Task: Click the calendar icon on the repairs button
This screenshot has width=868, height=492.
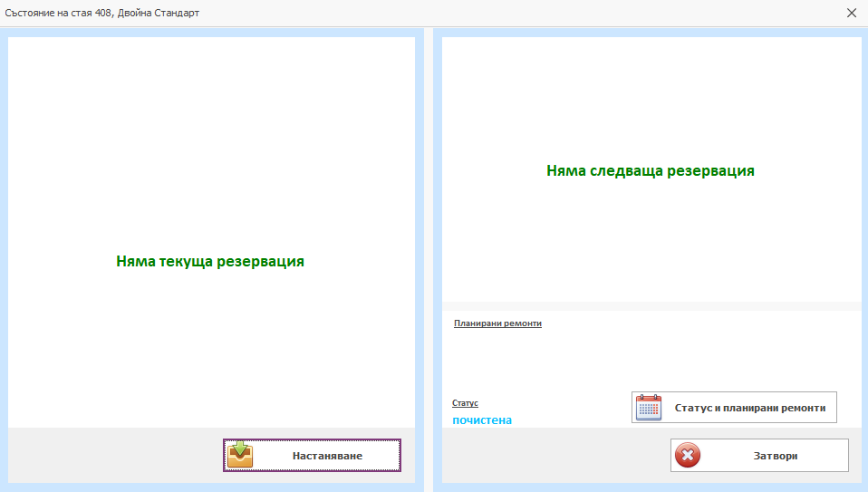Action: click(648, 408)
